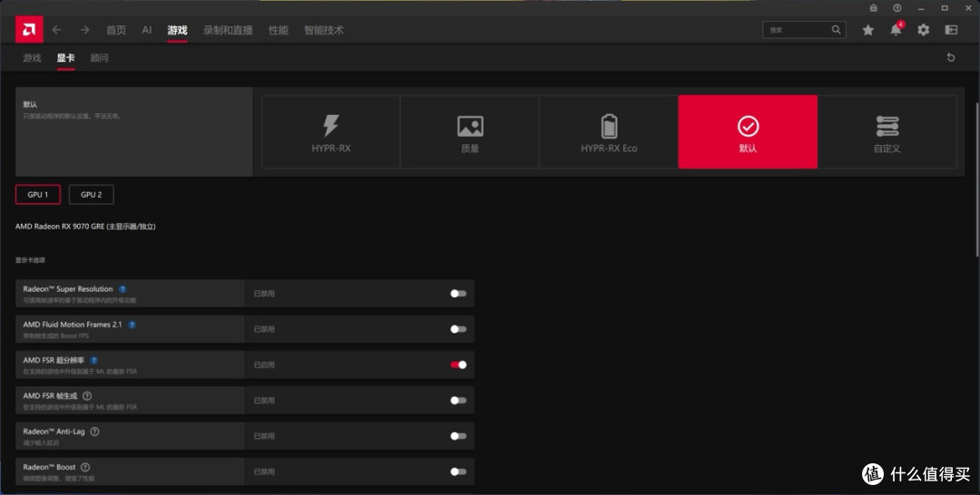This screenshot has height=495, width=980.
Task: Click the bug report icon
Action: point(873,8)
